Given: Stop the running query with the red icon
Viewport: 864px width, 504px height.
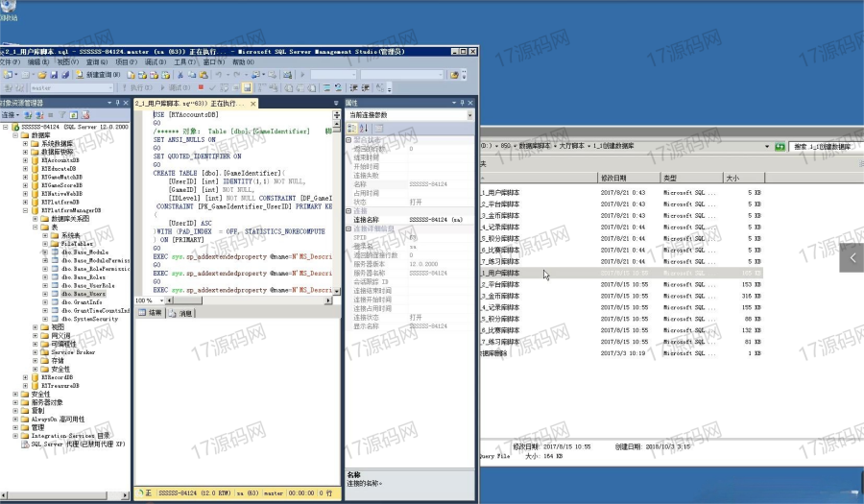Looking at the screenshot, I should (x=201, y=87).
